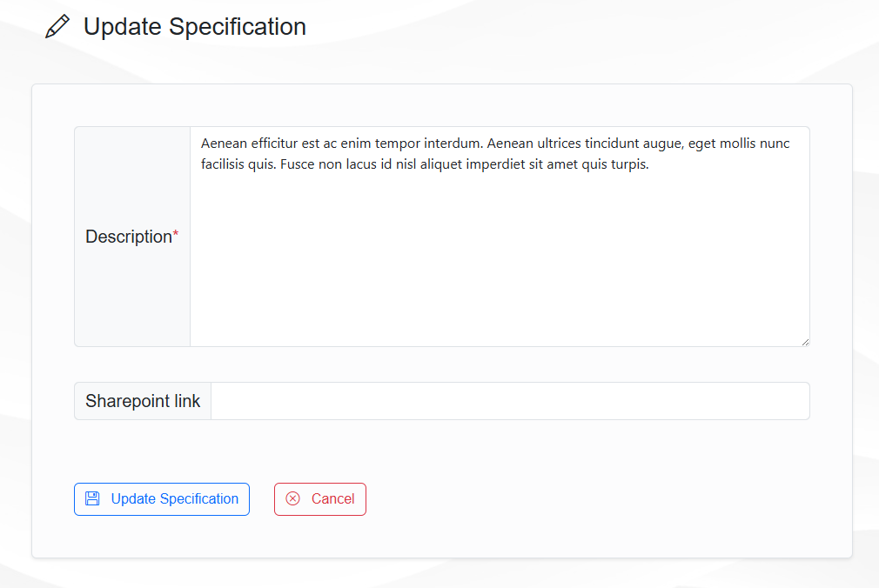This screenshot has height=588, width=879.
Task: Click the circled X icon on Cancel
Action: pyautogui.click(x=292, y=498)
